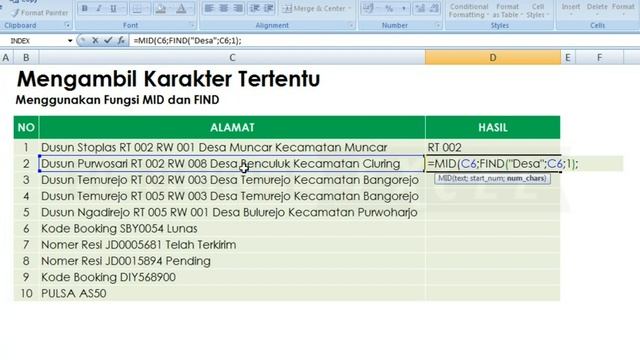The width and height of the screenshot is (640, 360).
Task: Select column A header
Action: [x=6, y=58]
